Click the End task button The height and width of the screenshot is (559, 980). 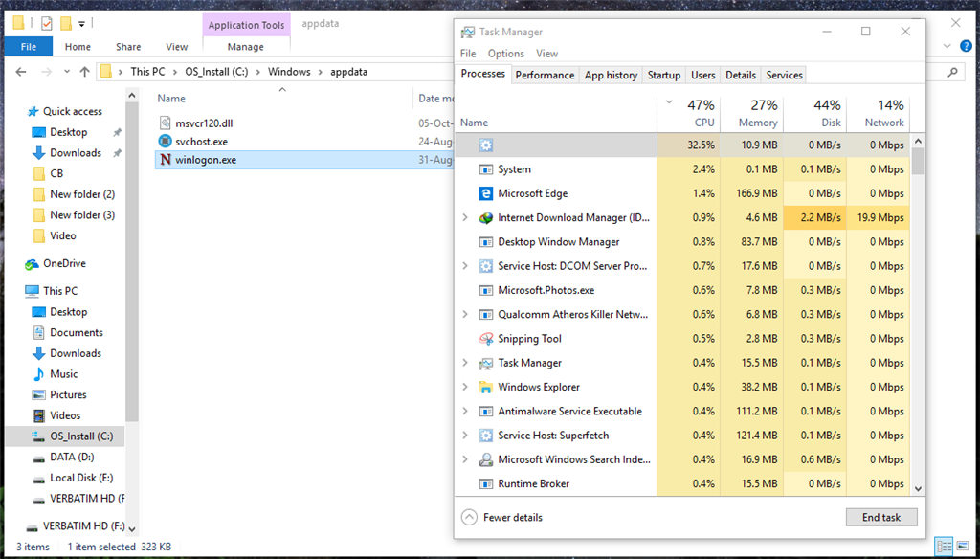pos(881,518)
